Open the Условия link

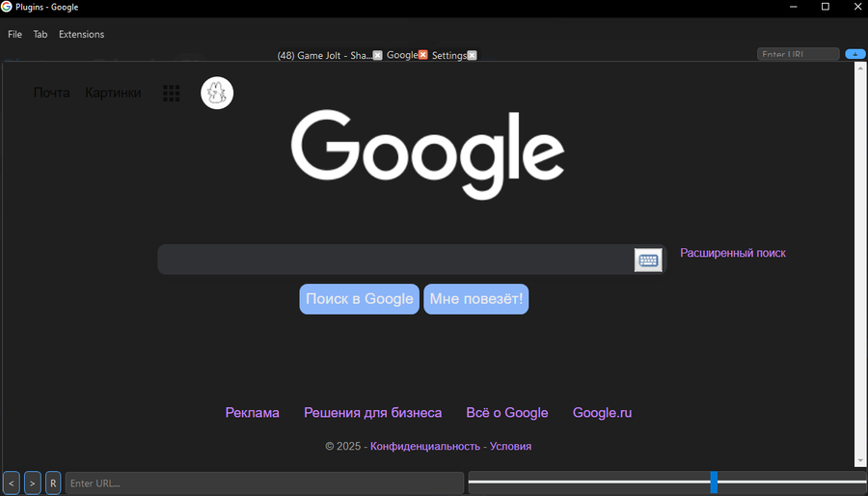(x=510, y=446)
